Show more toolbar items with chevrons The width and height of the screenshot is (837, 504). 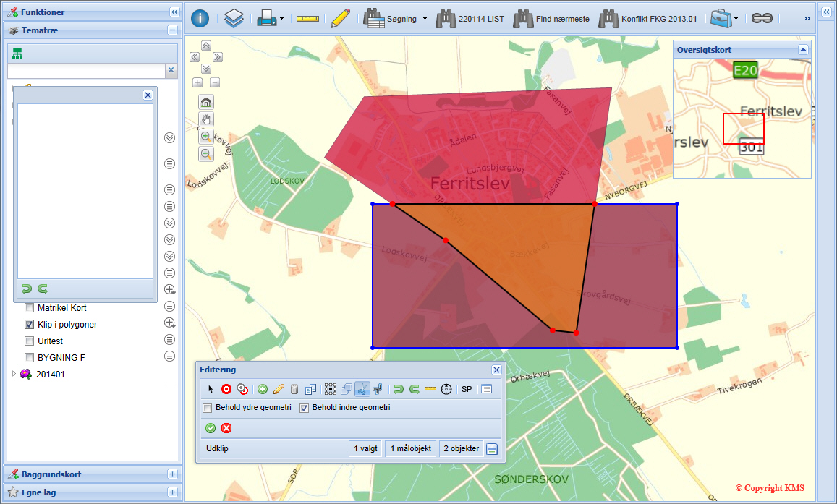[x=807, y=19]
